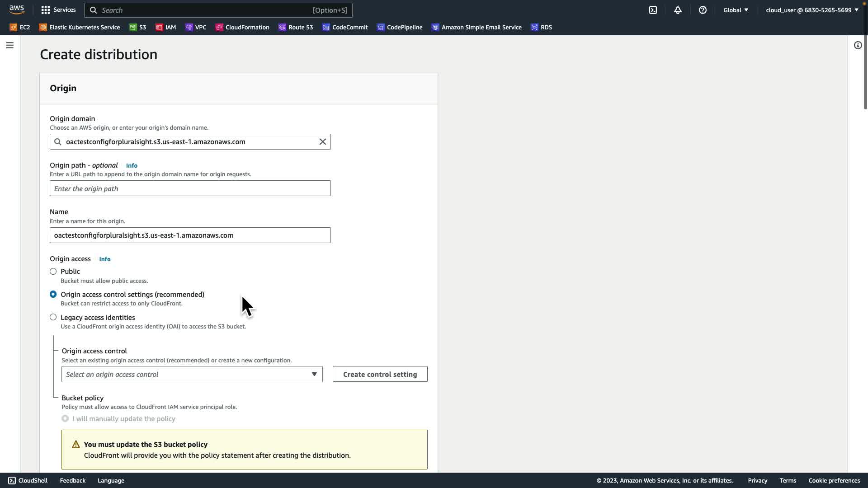Open the Info link beside Origin access
This screenshot has height=488, width=868.
[105, 259]
